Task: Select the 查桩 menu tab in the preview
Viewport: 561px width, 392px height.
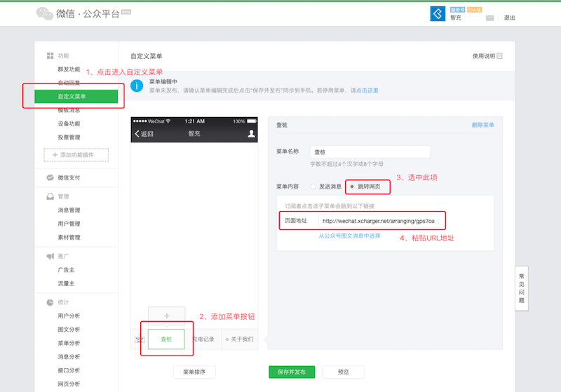Action: [165, 339]
